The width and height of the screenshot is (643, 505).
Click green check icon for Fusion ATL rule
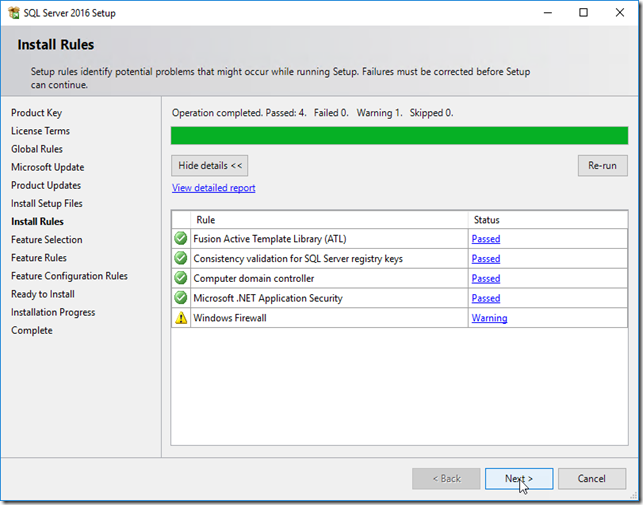pyautogui.click(x=180, y=238)
